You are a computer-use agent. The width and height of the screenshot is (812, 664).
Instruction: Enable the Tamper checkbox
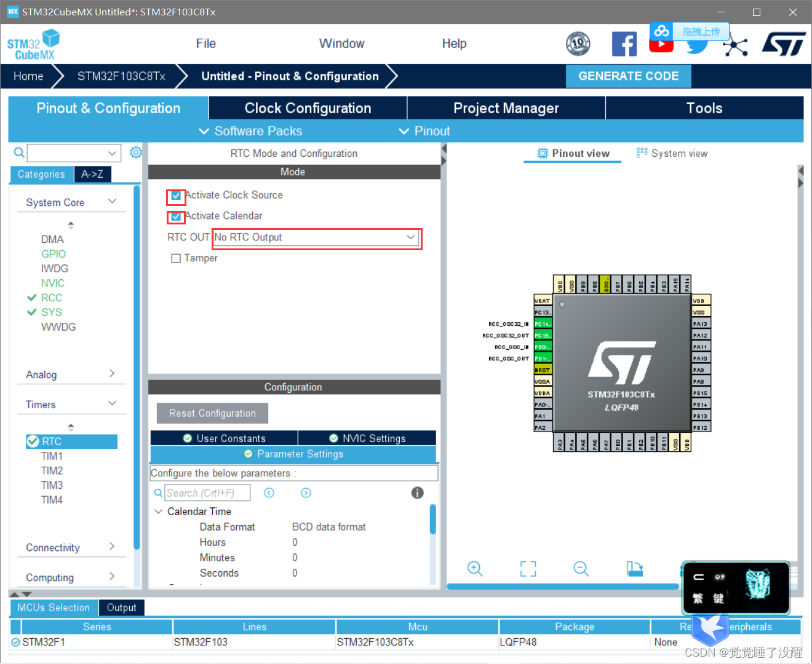tap(176, 258)
